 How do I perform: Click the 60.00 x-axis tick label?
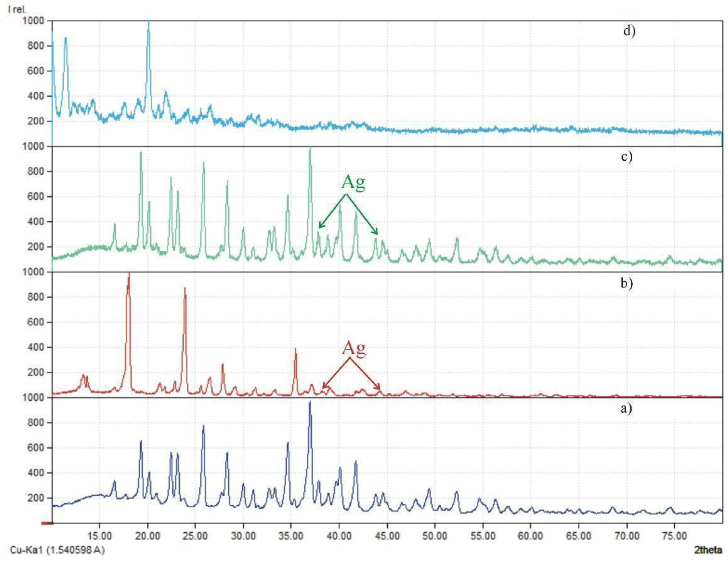[x=531, y=536]
